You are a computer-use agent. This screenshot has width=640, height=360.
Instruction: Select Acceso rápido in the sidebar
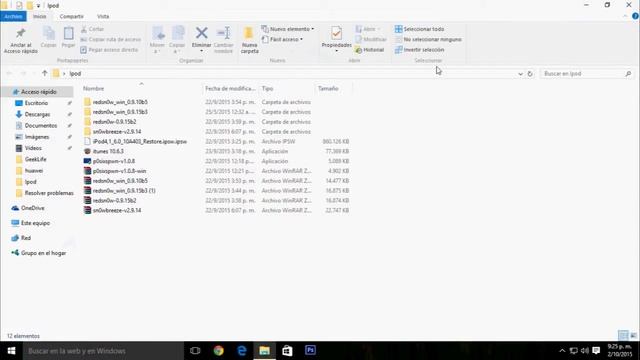coord(38,92)
